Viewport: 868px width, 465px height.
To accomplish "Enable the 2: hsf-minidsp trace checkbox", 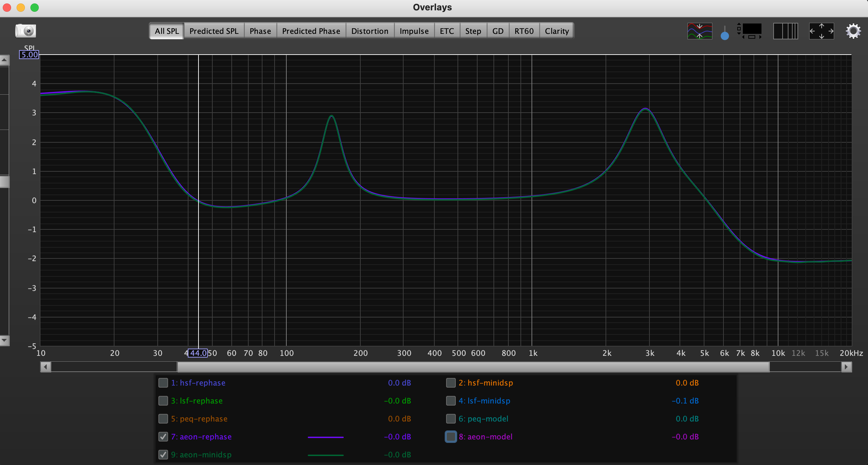I will click(x=451, y=383).
